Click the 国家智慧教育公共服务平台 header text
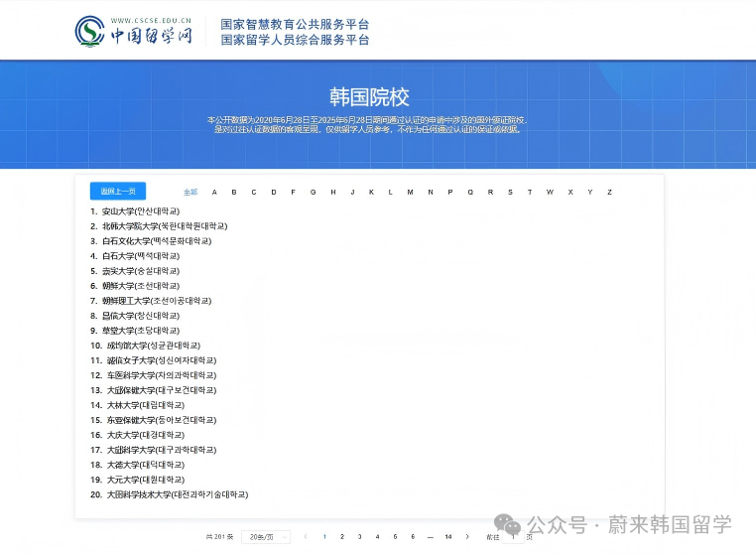This screenshot has width=756, height=555. point(295,24)
